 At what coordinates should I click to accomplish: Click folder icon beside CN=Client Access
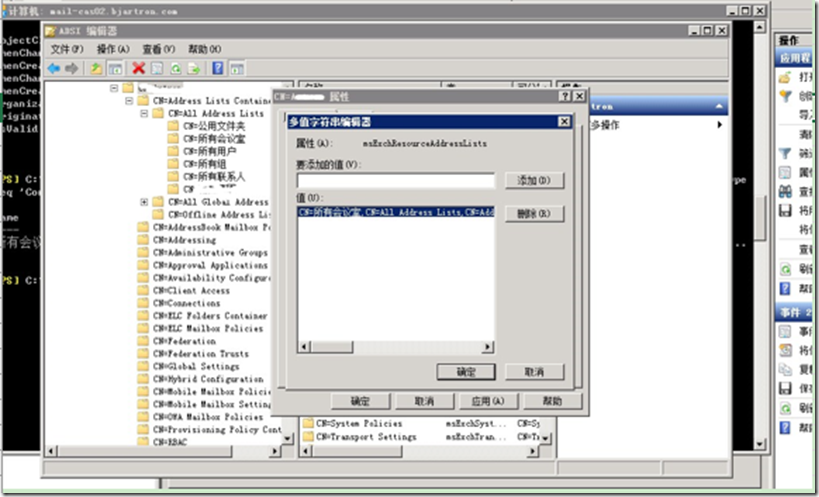tap(143, 291)
